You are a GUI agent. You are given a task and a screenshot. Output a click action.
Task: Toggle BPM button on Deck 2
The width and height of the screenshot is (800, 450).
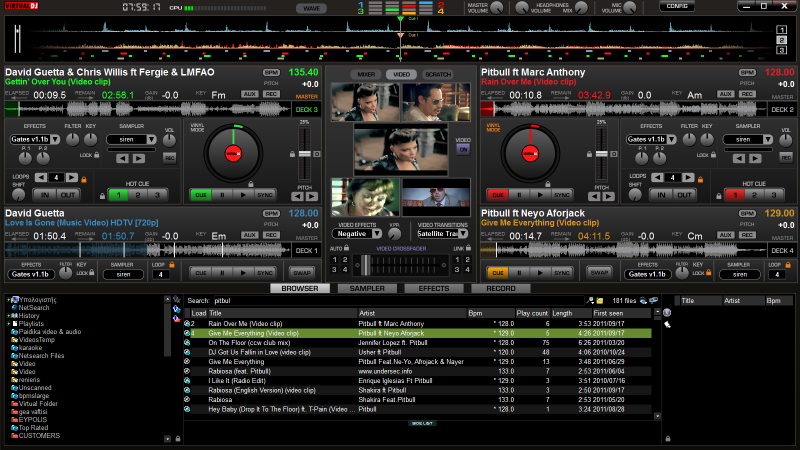(747, 72)
